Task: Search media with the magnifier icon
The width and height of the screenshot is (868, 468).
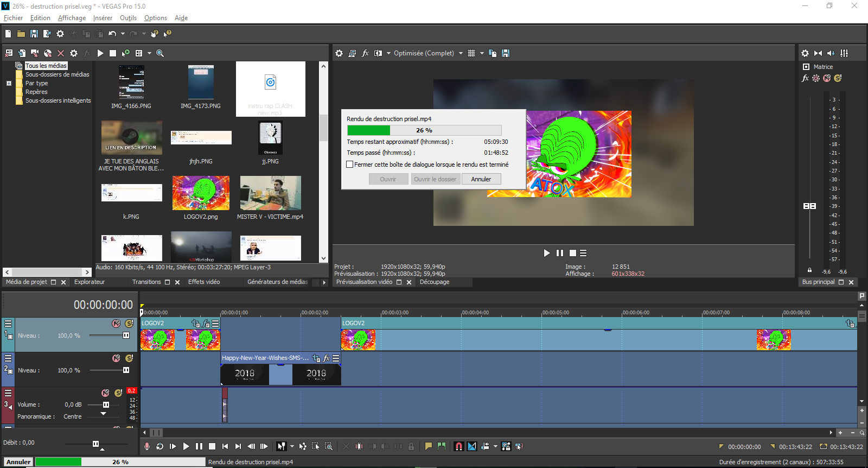Action: [160, 53]
